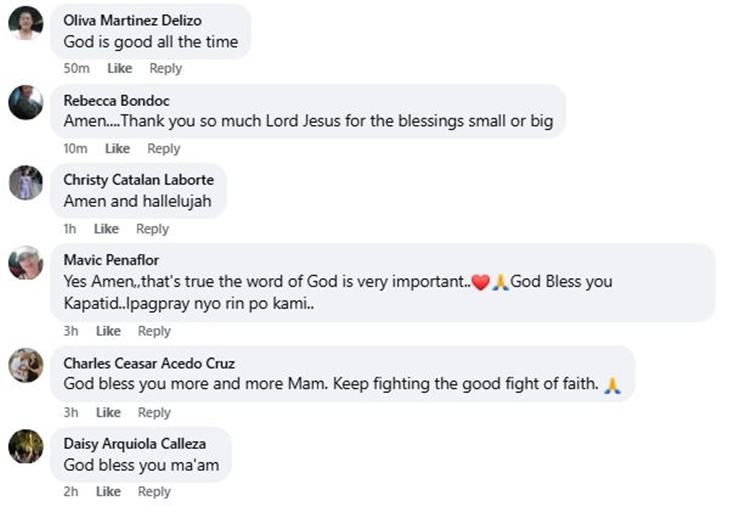
Task: Click the 10m timestamp on Rebecca's comment
Action: (x=76, y=148)
